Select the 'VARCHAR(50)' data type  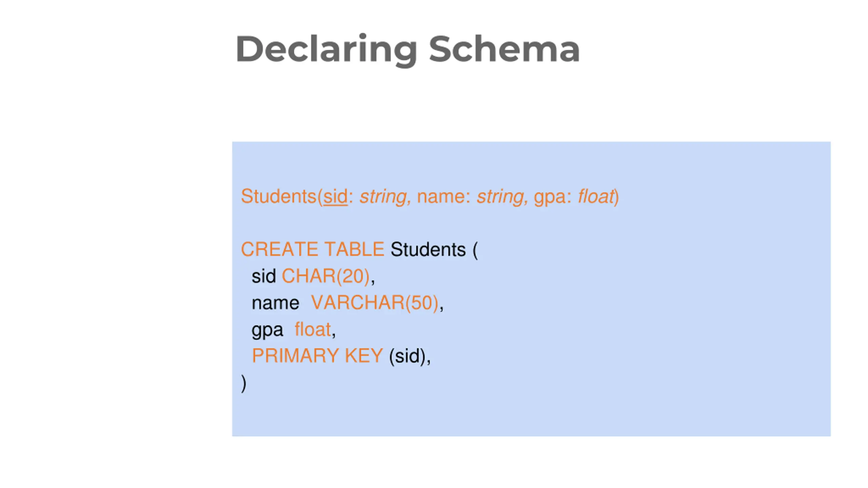(375, 303)
